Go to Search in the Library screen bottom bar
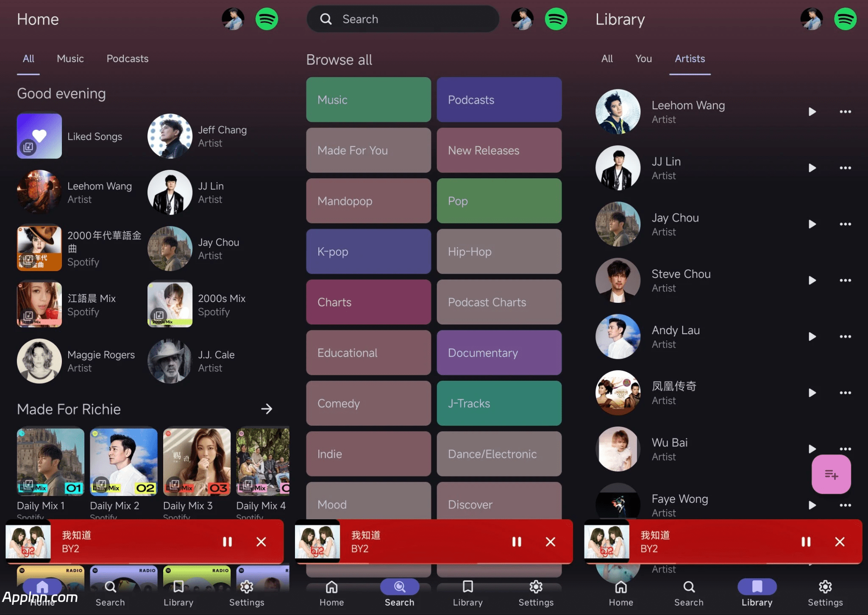 689,593
